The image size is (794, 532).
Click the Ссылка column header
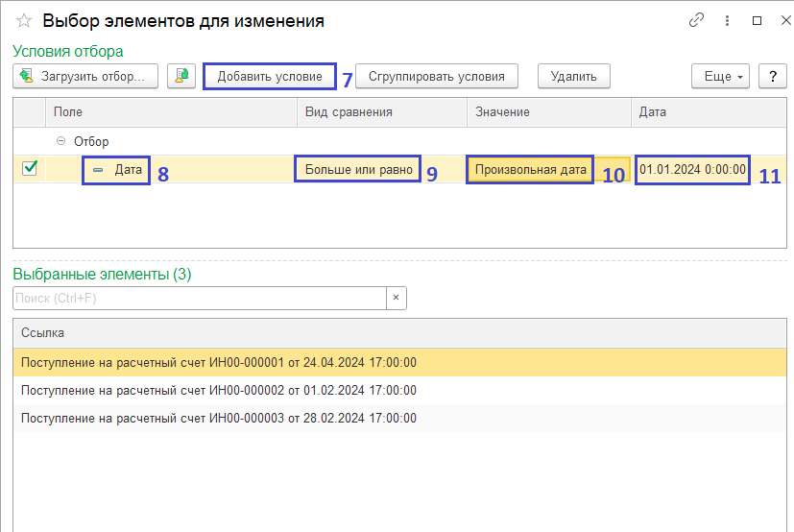(x=43, y=332)
